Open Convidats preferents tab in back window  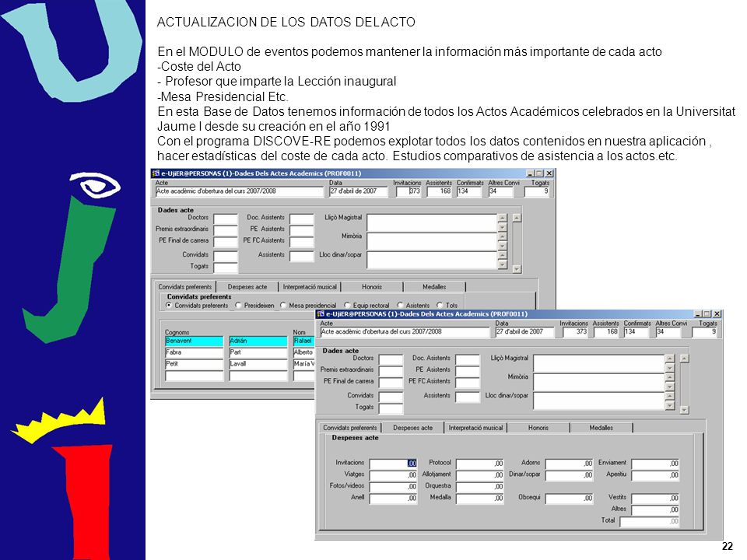coord(185,287)
